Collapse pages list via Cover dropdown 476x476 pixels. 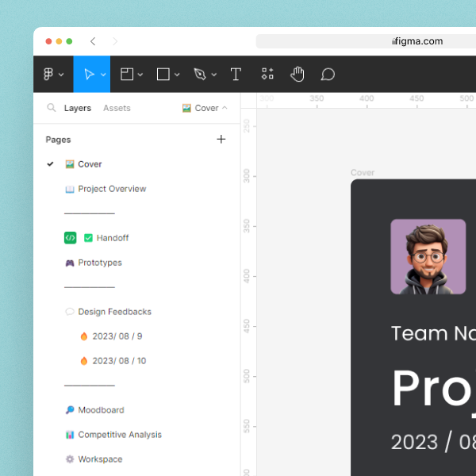pyautogui.click(x=205, y=108)
